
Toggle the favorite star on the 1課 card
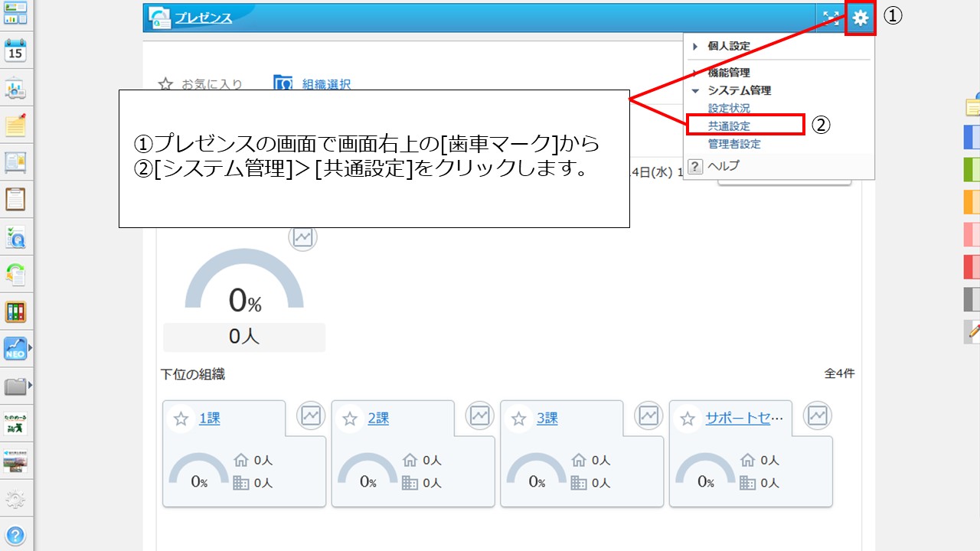[x=181, y=419]
